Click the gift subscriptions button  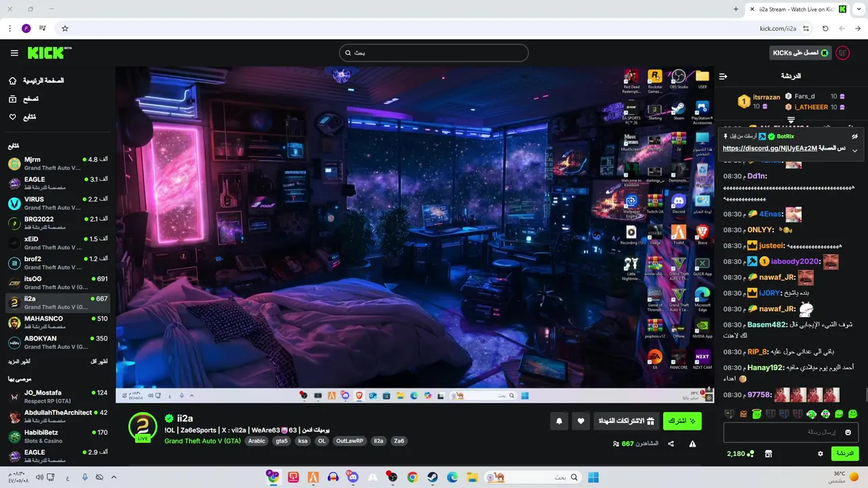626,421
